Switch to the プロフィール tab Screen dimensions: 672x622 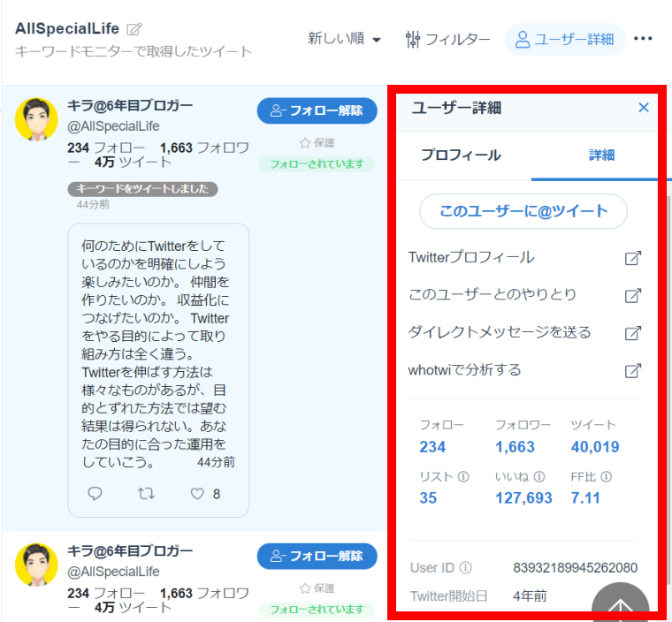pos(461,155)
